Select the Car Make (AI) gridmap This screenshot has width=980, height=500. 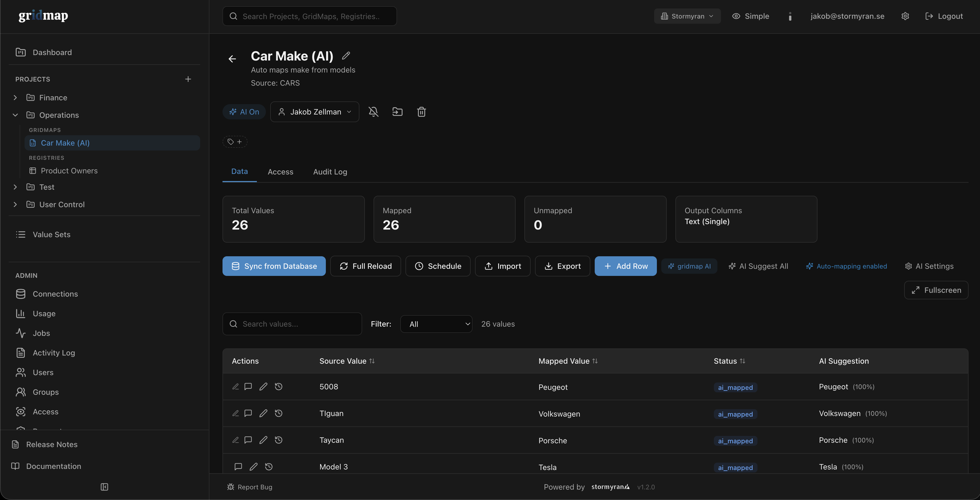tap(112, 143)
